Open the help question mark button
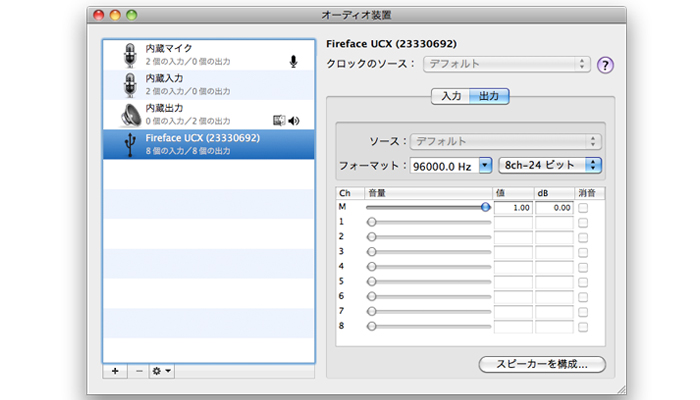The image size is (700, 400). (x=605, y=65)
